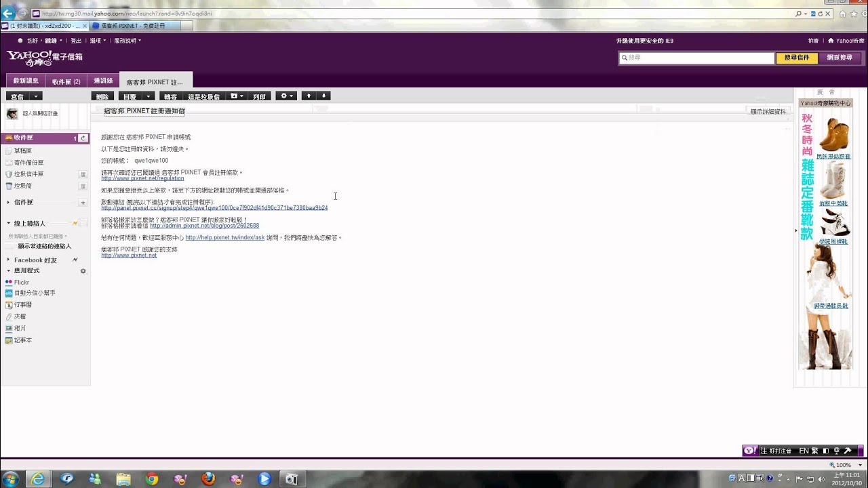
Task: Switch to the 通訊錄 contacts tab
Action: (103, 81)
